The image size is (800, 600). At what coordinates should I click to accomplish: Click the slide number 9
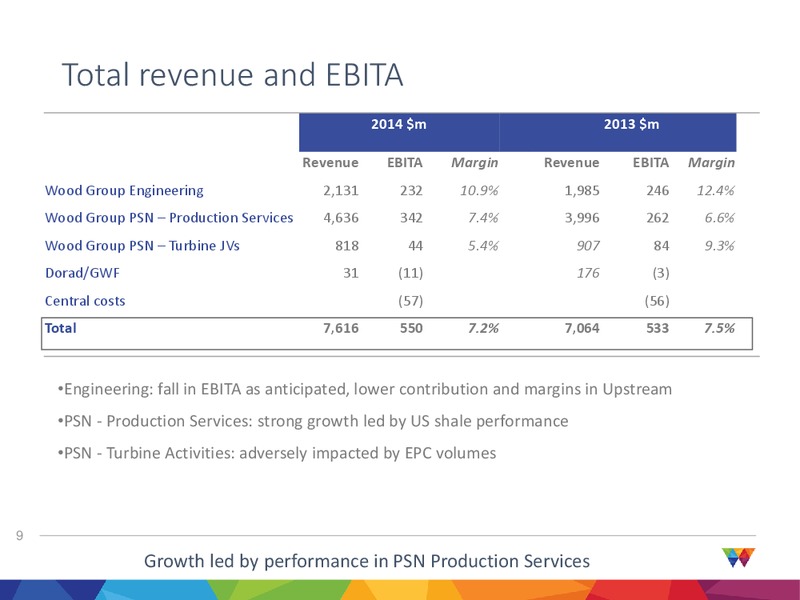tap(19, 535)
